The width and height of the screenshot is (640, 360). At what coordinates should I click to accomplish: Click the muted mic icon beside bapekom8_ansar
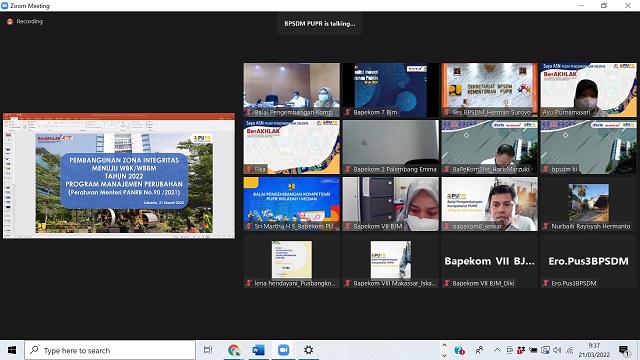click(x=447, y=226)
